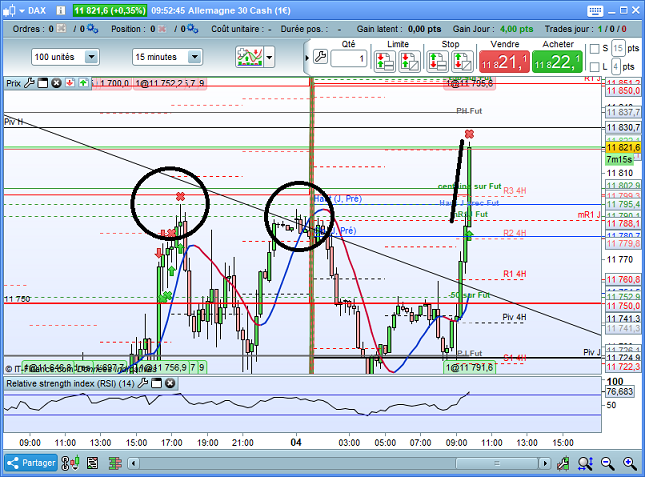
Task: Zoom in using plus magnifier
Action: [629, 463]
